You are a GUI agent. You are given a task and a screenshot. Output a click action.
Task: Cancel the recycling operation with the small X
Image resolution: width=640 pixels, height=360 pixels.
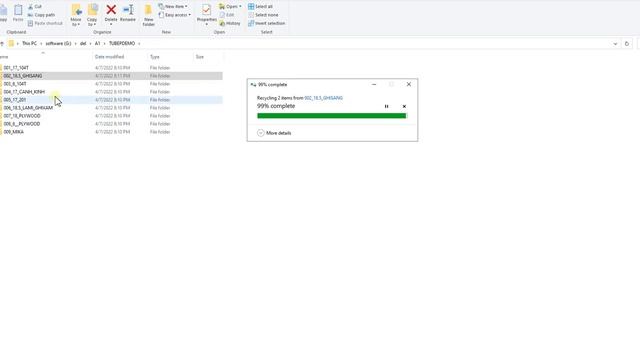coord(404,107)
